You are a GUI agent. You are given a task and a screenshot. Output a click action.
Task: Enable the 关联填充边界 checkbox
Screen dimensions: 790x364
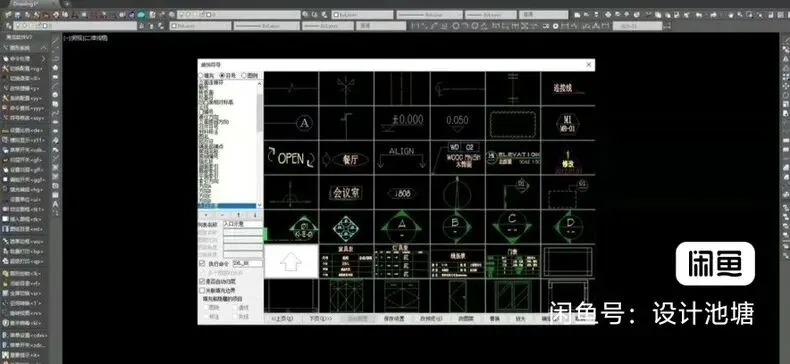coord(203,290)
